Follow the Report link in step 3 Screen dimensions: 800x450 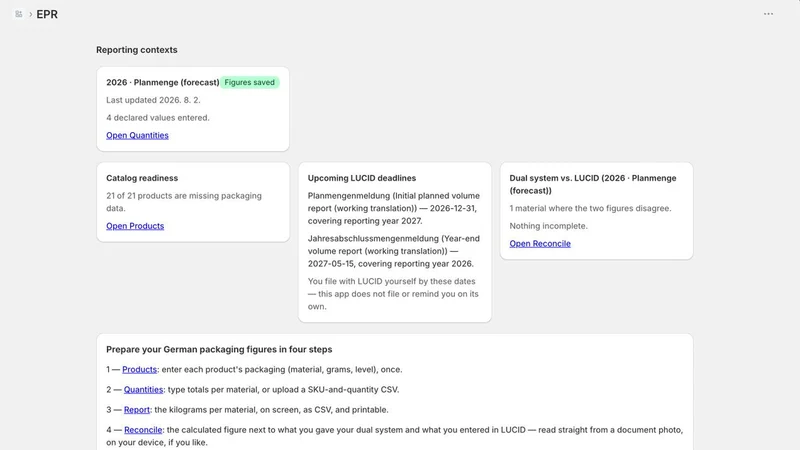(x=137, y=409)
